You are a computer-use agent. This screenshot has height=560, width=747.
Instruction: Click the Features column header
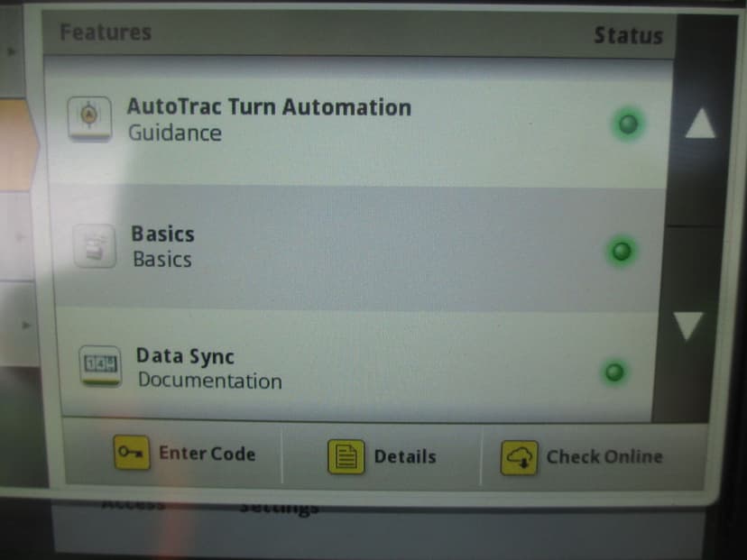tap(106, 32)
